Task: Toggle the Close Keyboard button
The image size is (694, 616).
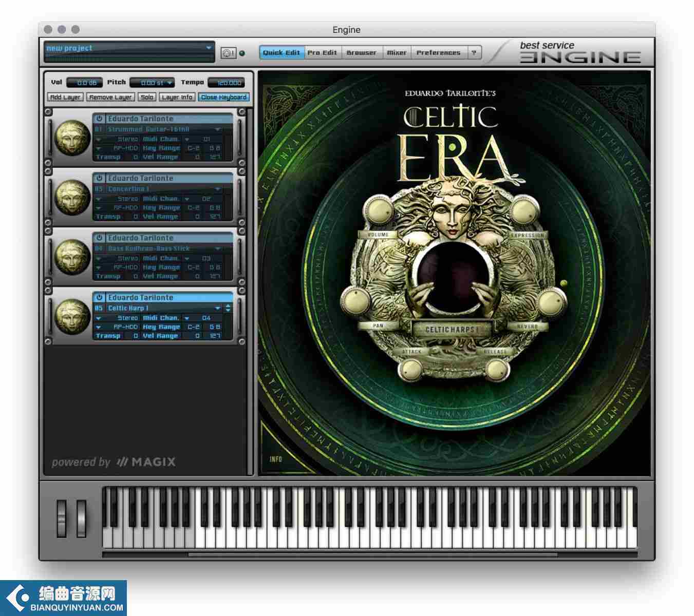Action: [223, 97]
